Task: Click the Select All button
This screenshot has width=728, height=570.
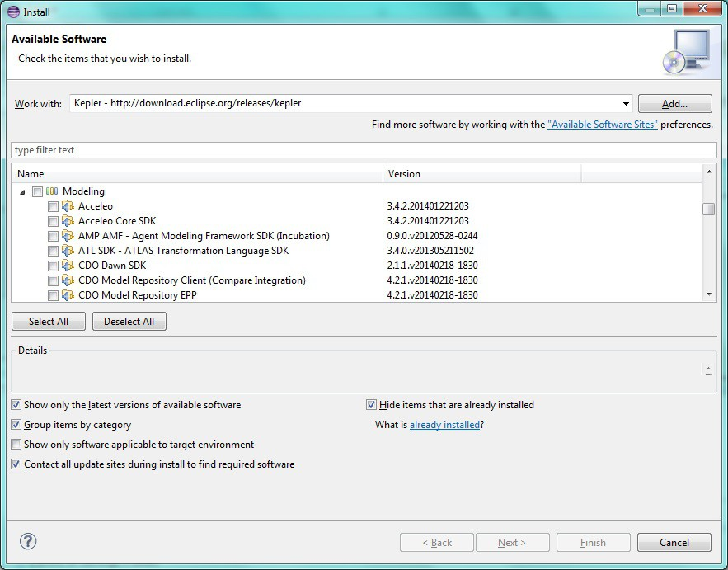Action: click(49, 322)
